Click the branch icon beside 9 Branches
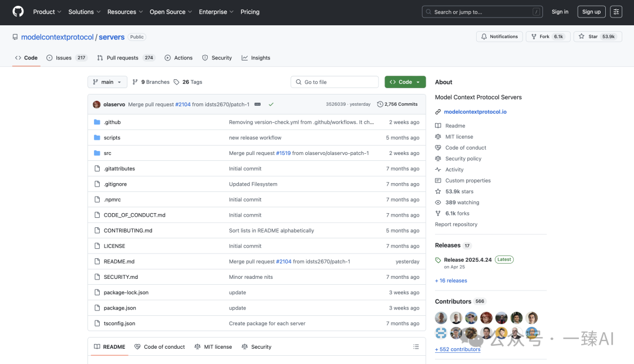This screenshot has height=364, width=634. click(135, 82)
